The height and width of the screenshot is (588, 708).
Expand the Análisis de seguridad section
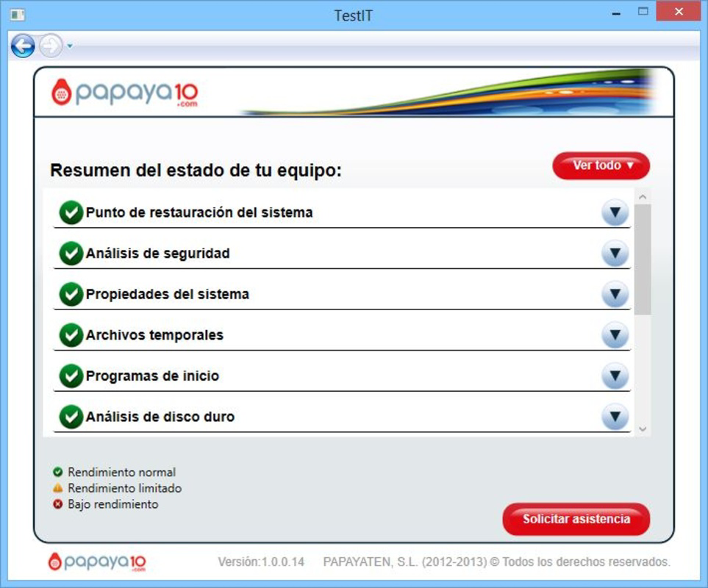615,253
